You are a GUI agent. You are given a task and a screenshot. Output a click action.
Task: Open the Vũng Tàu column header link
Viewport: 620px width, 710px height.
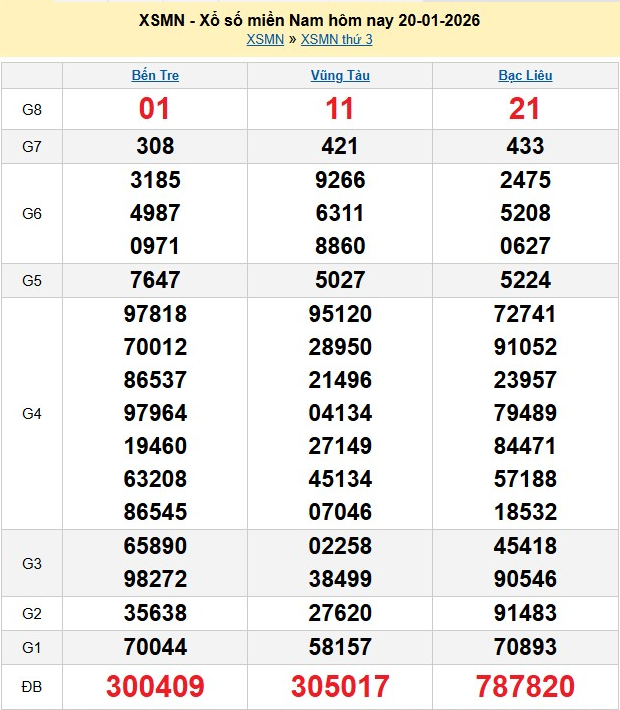(340, 75)
